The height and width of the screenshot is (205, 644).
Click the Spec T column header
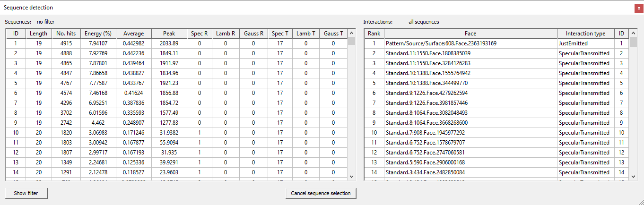pos(280,34)
